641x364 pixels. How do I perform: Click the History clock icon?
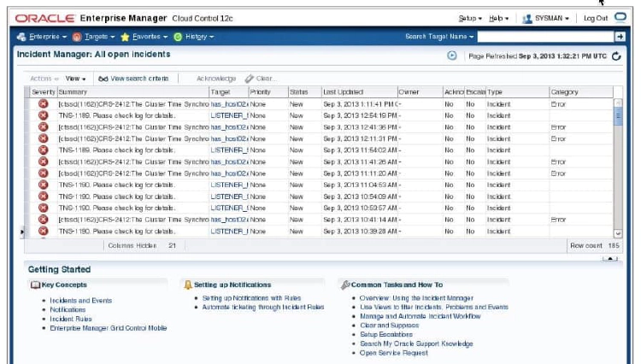pyautogui.click(x=178, y=37)
